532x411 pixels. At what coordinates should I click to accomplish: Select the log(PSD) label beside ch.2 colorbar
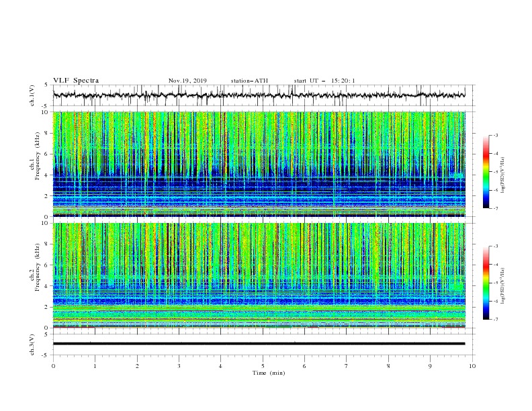pyautogui.click(x=503, y=285)
